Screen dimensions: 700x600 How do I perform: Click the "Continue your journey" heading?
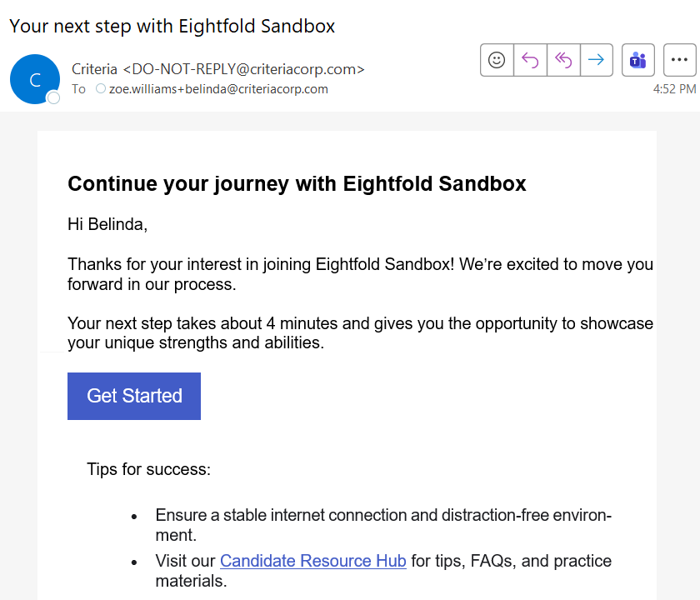click(x=297, y=183)
